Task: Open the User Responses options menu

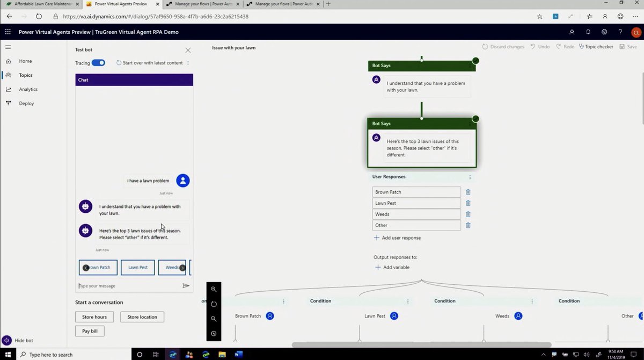Action: [x=470, y=177]
